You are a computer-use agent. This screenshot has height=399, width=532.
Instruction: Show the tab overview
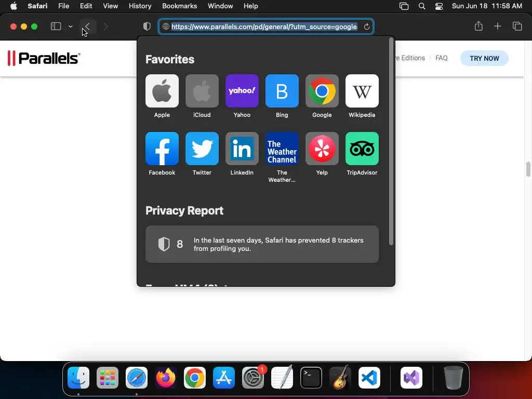[517, 26]
